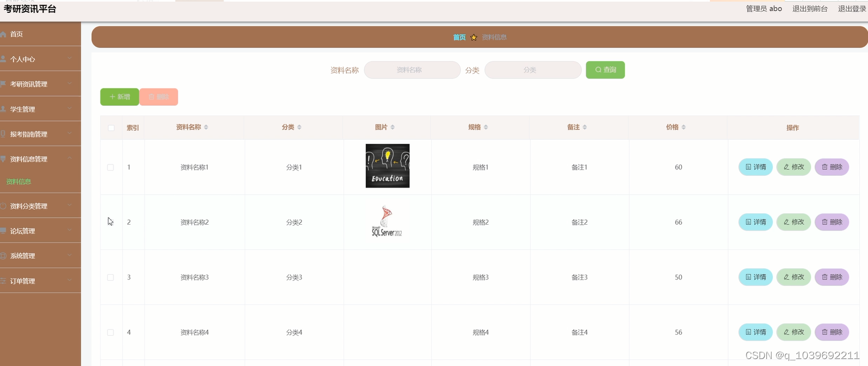Click the sort icon beside 价格 column header
The image size is (868, 366).
click(684, 127)
